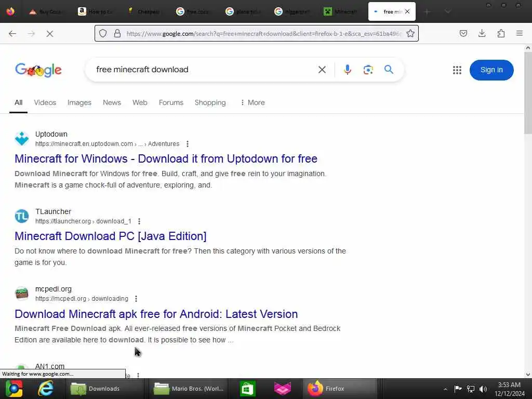Open Download Minecraft apk for Android link

point(156,314)
